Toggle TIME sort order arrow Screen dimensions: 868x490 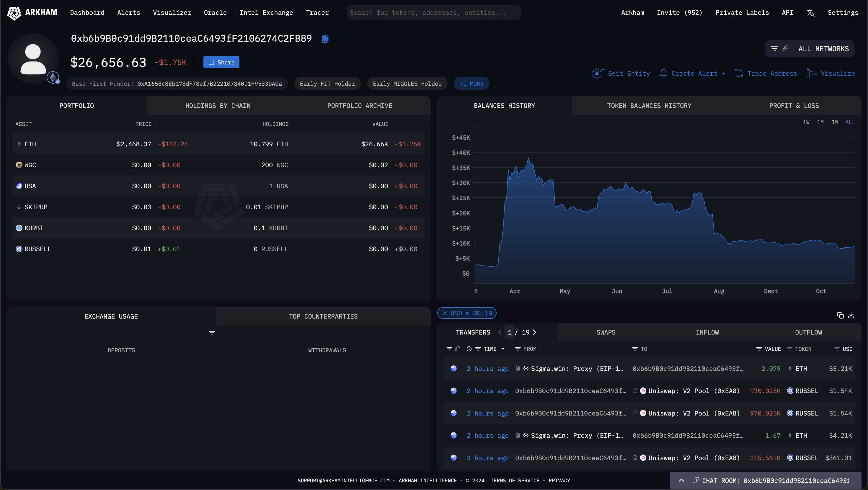point(503,349)
